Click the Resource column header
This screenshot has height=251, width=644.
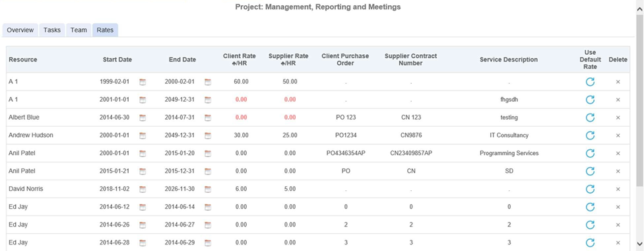tap(23, 59)
